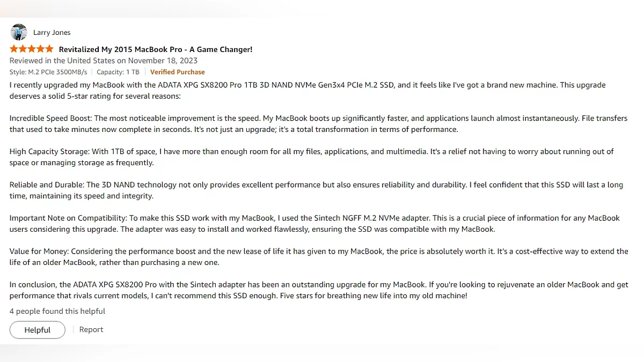The height and width of the screenshot is (362, 644).
Task: Click the opening 'I recently upgraded my MacBook' sentence
Action: tap(64, 85)
